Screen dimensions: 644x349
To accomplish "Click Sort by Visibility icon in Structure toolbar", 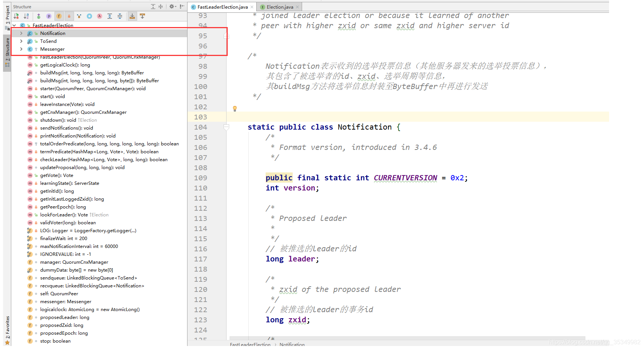I will point(16,16).
